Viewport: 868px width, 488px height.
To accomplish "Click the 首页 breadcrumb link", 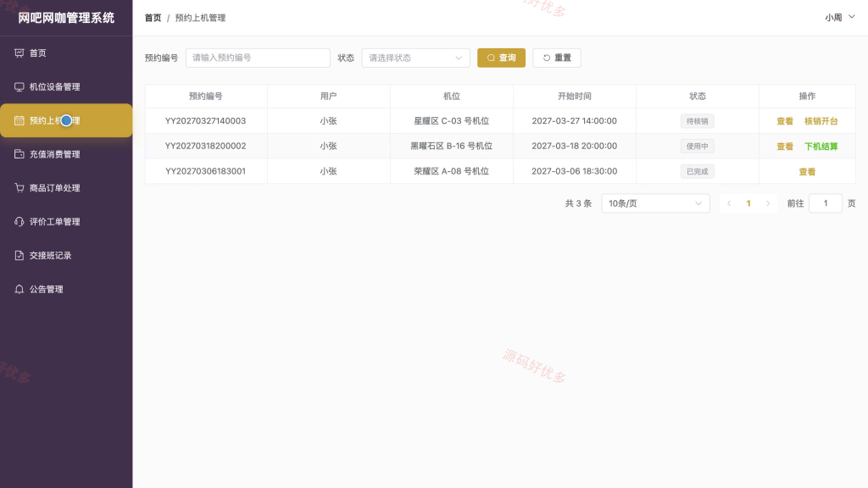I will (153, 18).
